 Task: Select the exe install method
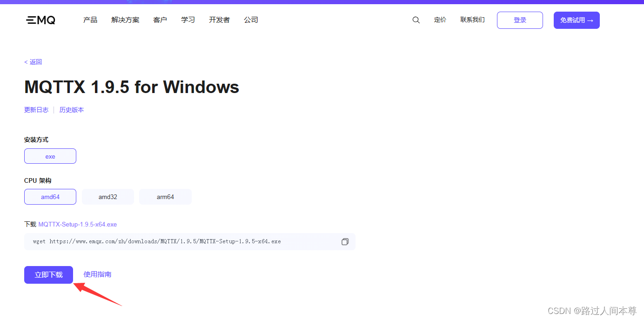[x=50, y=156]
